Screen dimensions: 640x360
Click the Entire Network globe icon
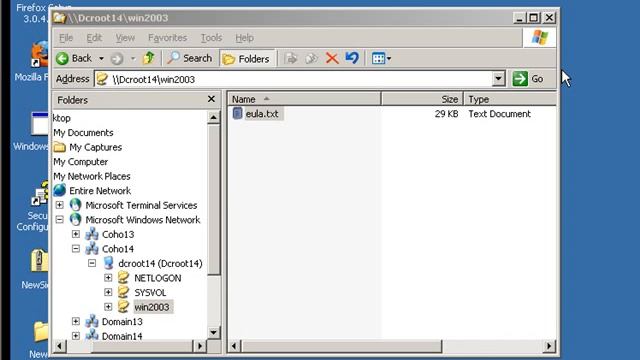tap(60, 190)
